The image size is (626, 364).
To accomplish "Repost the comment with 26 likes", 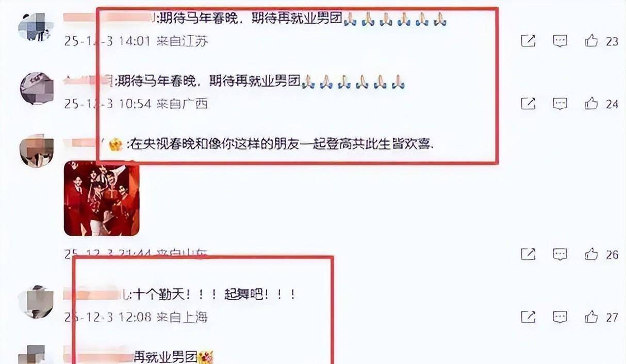I will click(528, 254).
